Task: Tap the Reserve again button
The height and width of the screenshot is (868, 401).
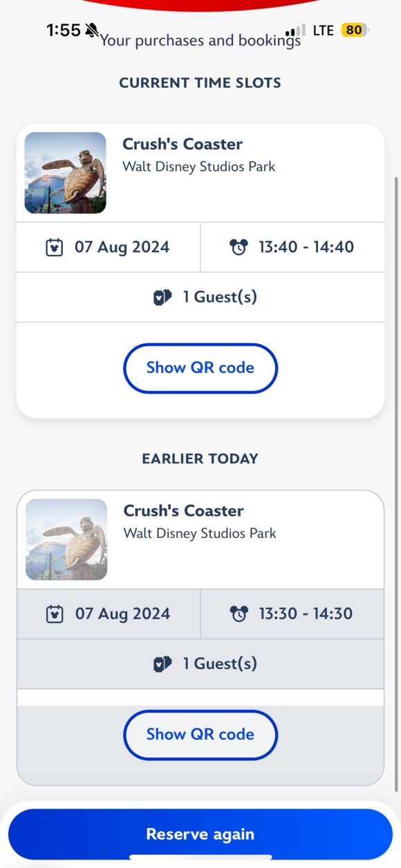Action: [x=200, y=834]
